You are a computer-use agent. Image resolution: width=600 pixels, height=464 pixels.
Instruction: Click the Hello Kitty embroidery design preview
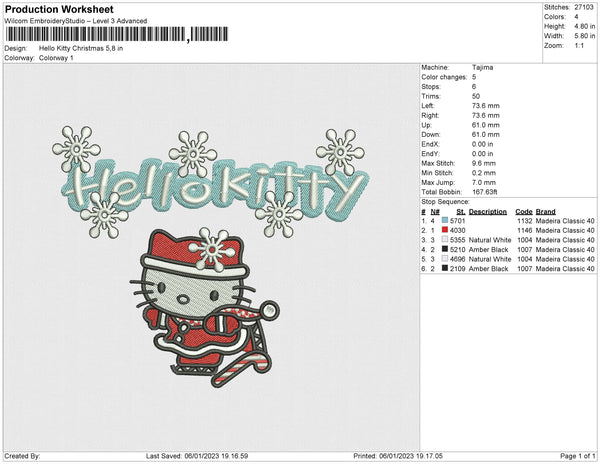pos(210,257)
